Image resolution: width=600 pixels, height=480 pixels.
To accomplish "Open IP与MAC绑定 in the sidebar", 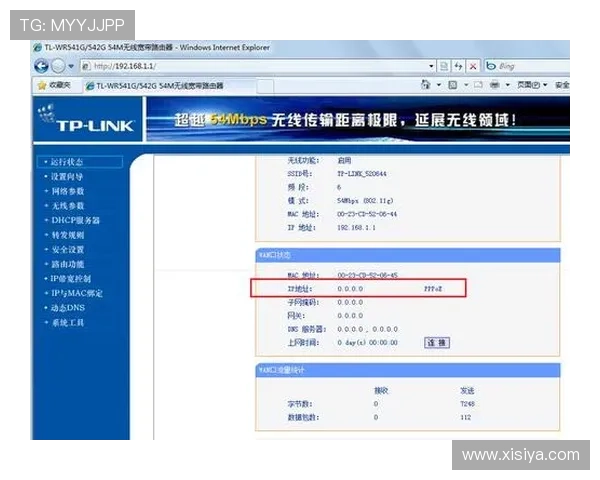I will click(77, 293).
